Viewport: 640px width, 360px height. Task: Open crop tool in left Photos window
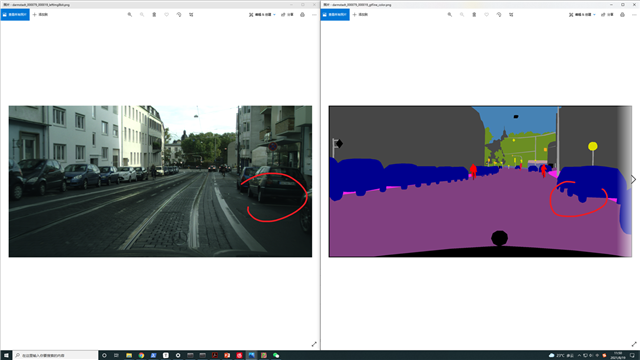pos(191,15)
